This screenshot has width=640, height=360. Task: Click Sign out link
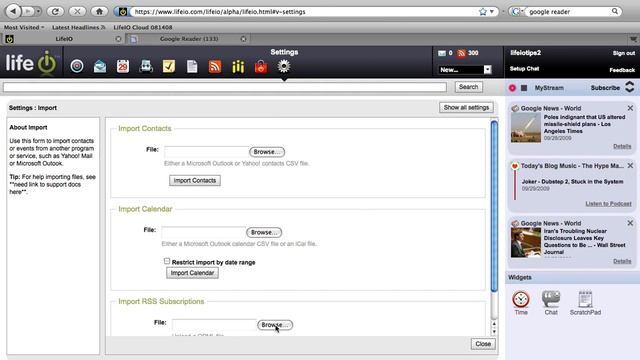(623, 53)
